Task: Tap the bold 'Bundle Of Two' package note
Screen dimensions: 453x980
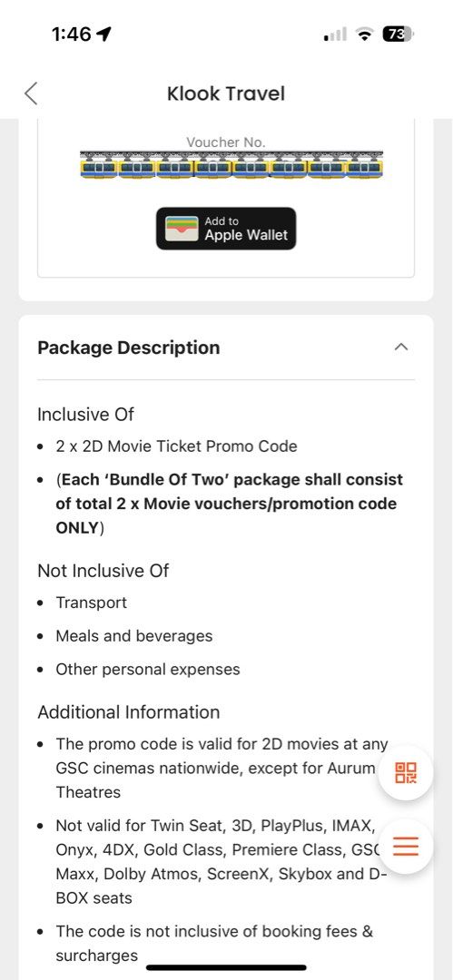Action: click(230, 504)
